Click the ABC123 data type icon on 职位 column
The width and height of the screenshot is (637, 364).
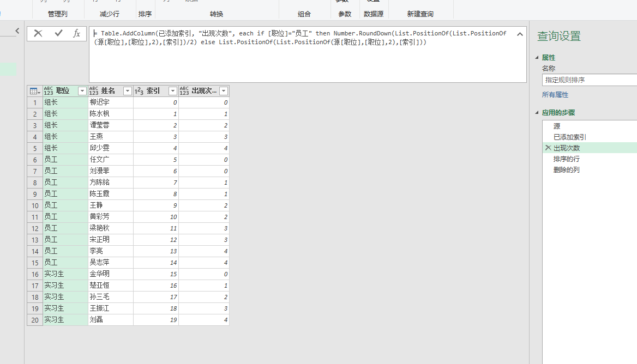[x=48, y=90]
